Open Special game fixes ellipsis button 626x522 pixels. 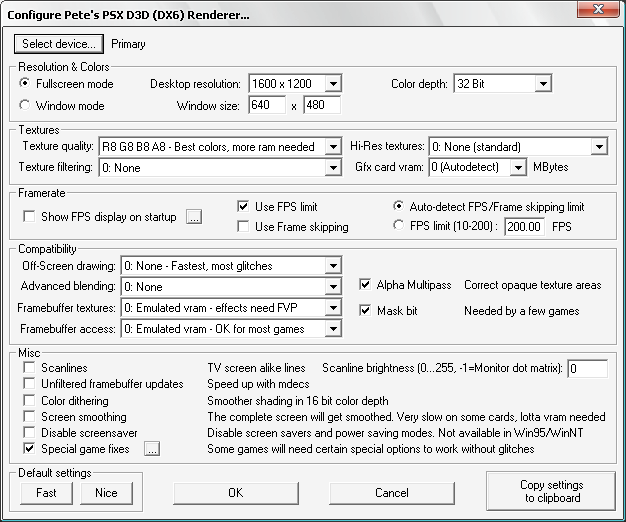click(x=152, y=449)
